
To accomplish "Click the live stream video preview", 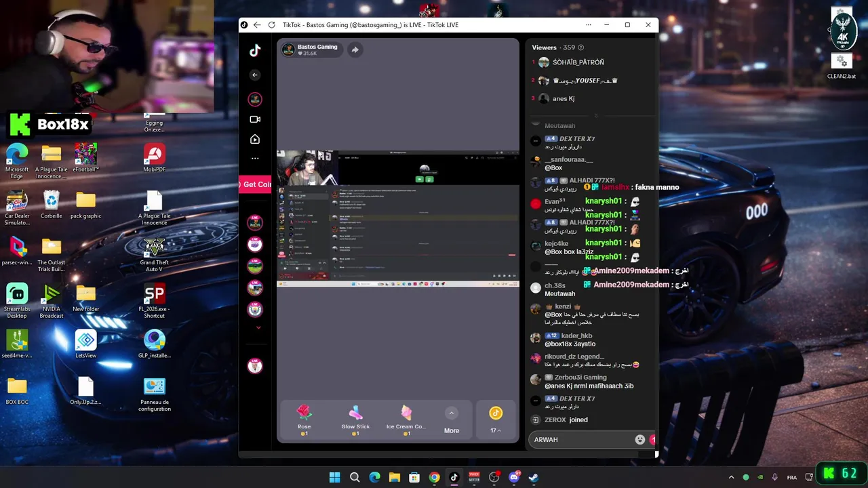I will [398, 218].
